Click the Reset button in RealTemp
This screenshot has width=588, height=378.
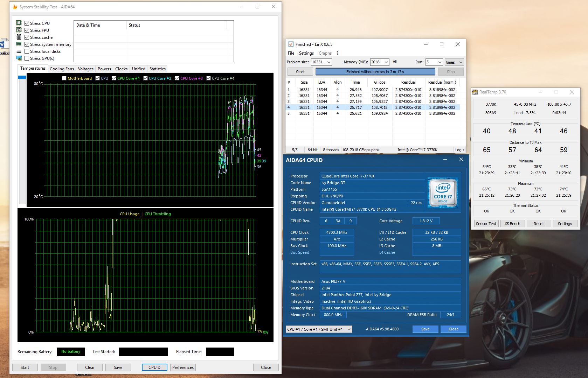pyautogui.click(x=539, y=224)
